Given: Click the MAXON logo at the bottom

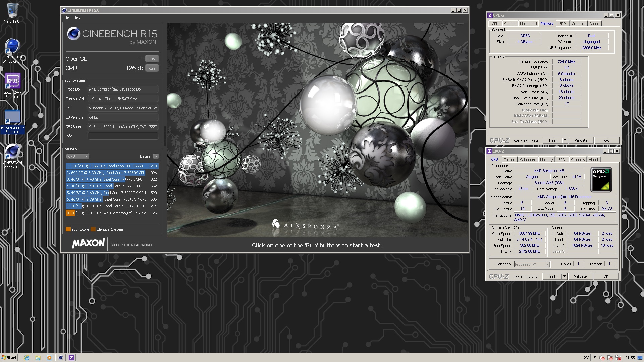Looking at the screenshot, I should (88, 243).
